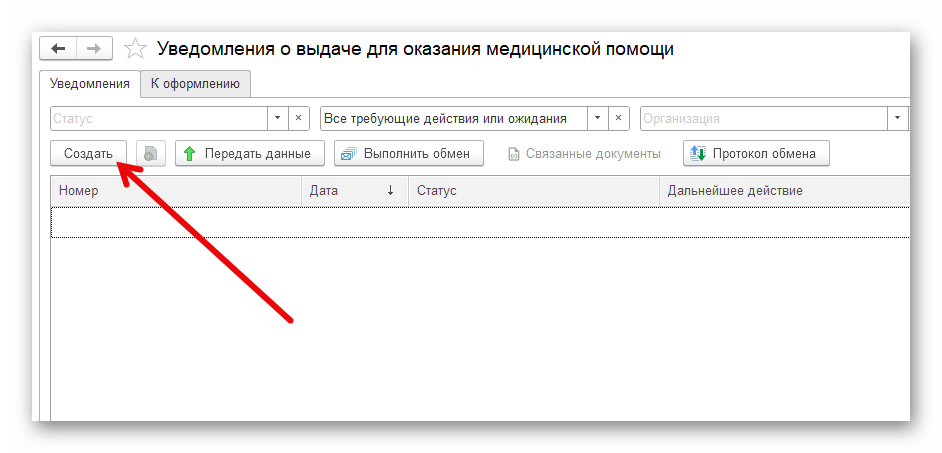Sort by the Номер column header
942x453 pixels.
[x=176, y=191]
